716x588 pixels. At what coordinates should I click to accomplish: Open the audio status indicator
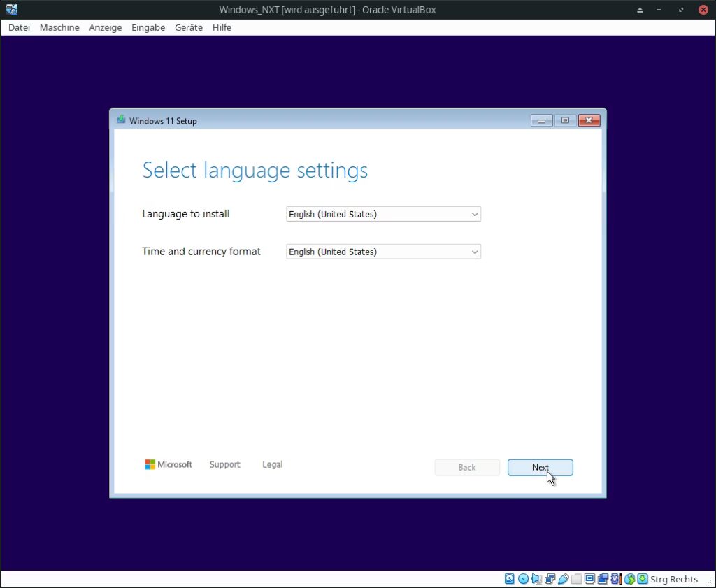(536, 579)
